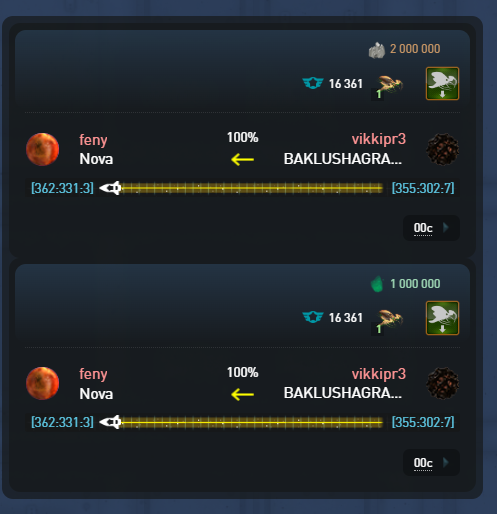This screenshot has width=497, height=514.
Task: Expand the 00c timer arrow in second fleet
Action: point(446,462)
